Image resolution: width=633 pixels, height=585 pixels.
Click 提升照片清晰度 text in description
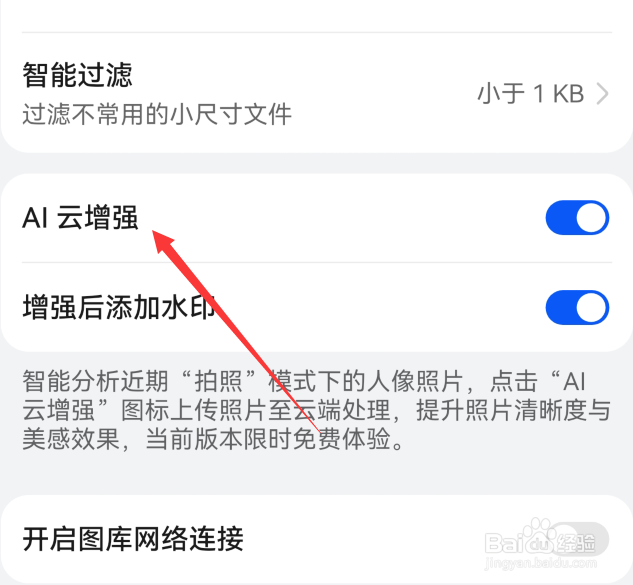coord(501,410)
